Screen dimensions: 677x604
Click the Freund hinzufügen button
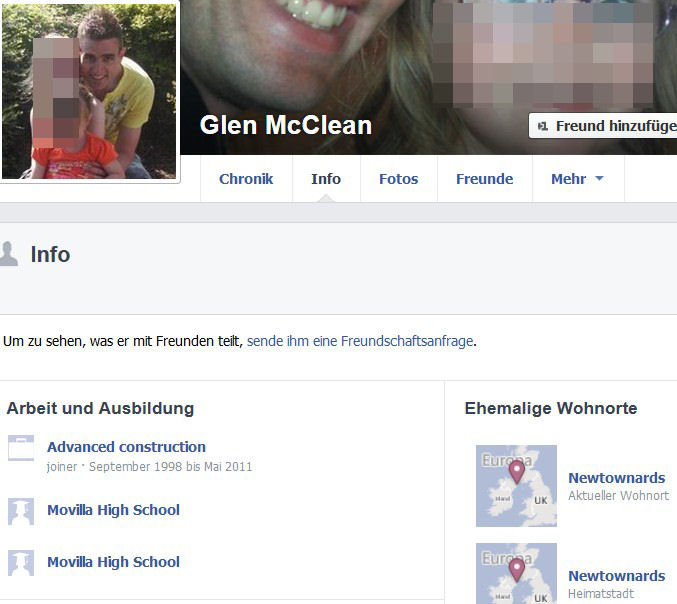603,126
